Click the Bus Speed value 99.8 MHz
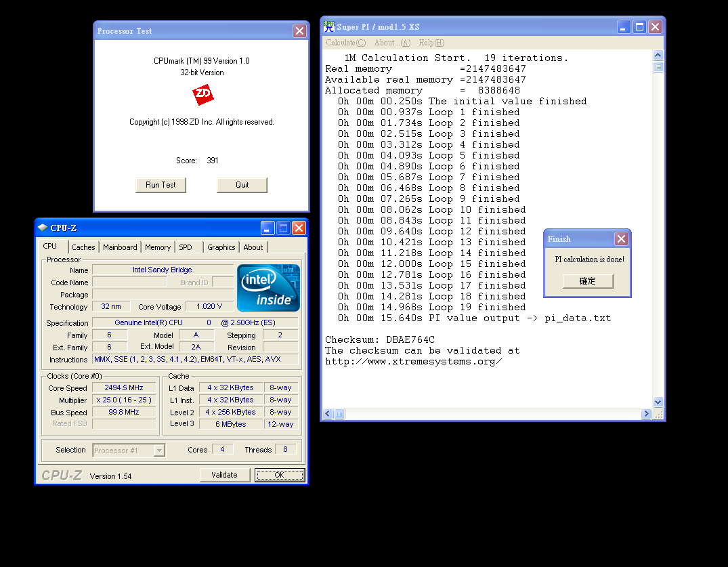The width and height of the screenshot is (728, 567). click(x=124, y=412)
